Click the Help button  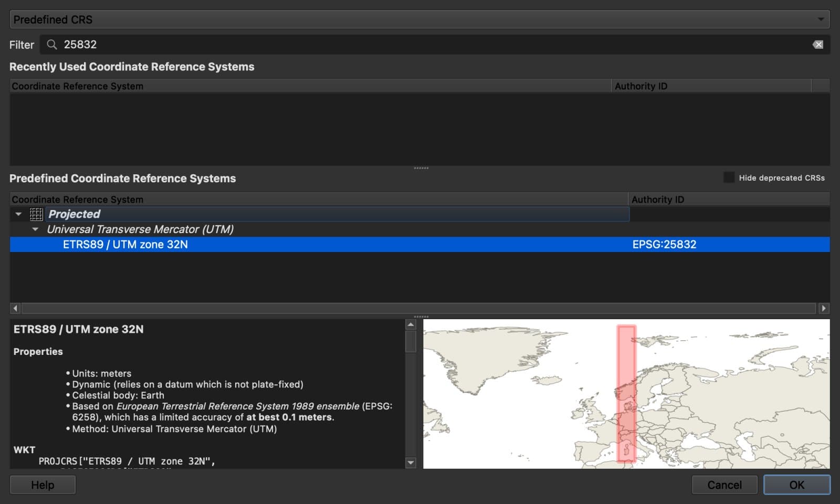coord(43,485)
